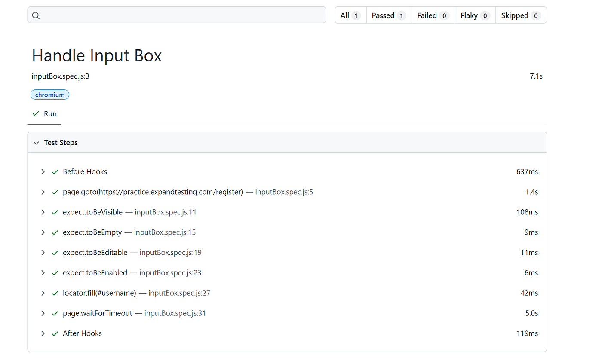
Task: Expand the expect.toBeEmpty step chevron
Action: tap(43, 232)
